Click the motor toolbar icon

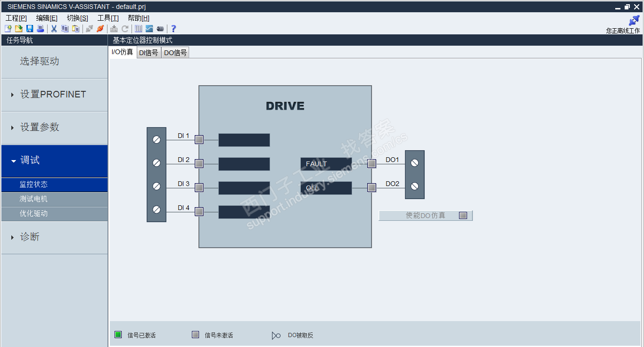[160, 29]
